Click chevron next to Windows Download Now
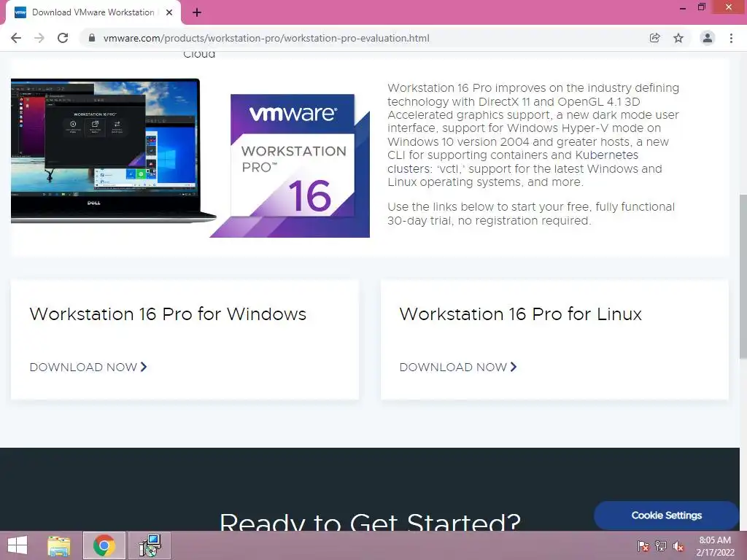Image resolution: width=747 pixels, height=560 pixels. click(x=144, y=367)
